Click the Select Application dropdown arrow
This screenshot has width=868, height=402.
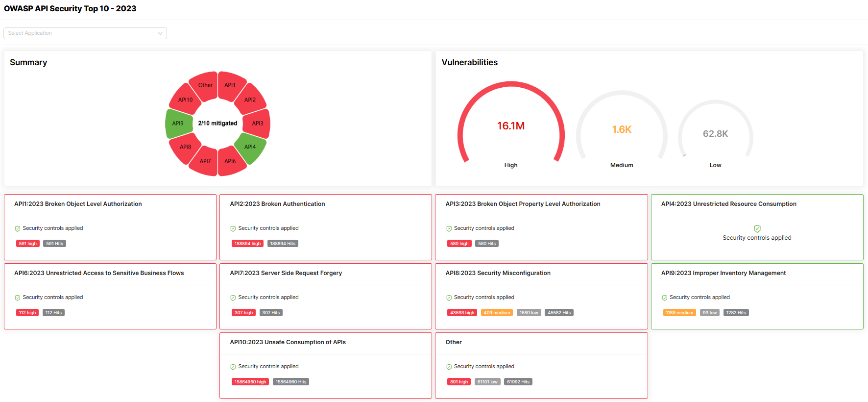tap(160, 33)
